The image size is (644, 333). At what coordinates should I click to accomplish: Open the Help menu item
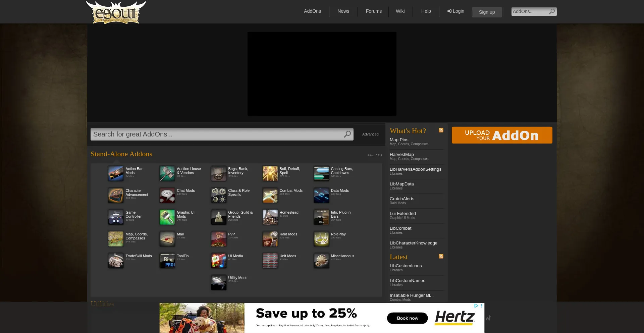[x=426, y=11]
